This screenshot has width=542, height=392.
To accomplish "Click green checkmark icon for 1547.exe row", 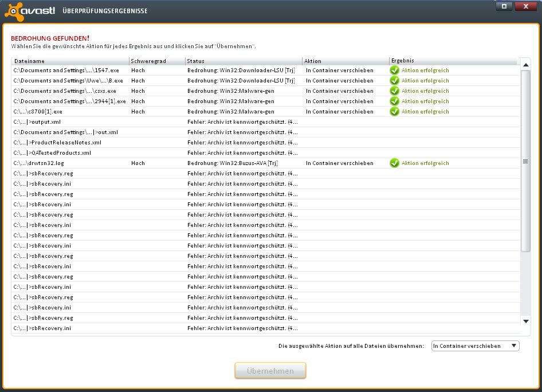I will pos(394,70).
